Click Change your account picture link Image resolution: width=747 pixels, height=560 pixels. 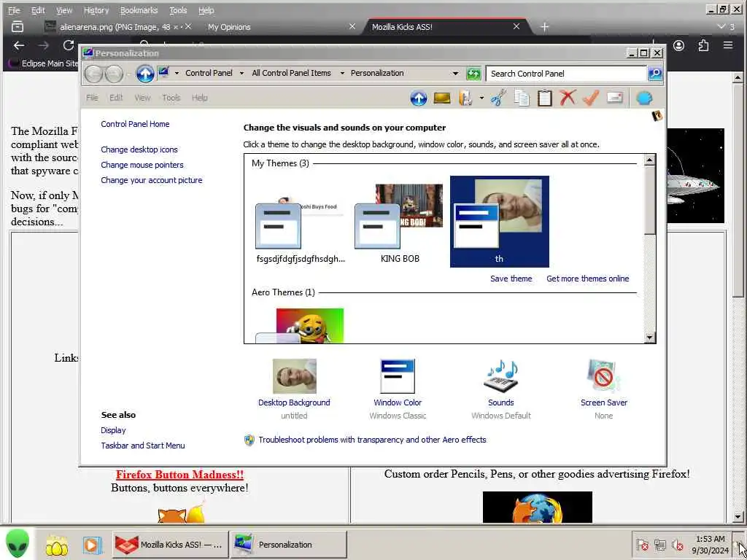152,180
